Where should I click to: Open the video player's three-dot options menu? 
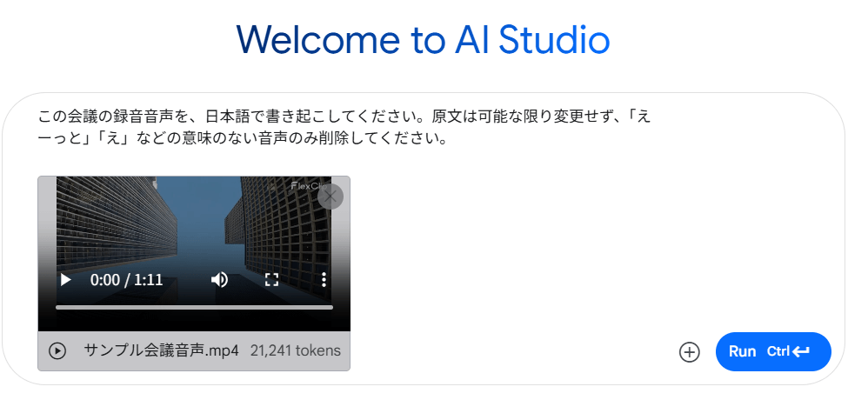[324, 280]
